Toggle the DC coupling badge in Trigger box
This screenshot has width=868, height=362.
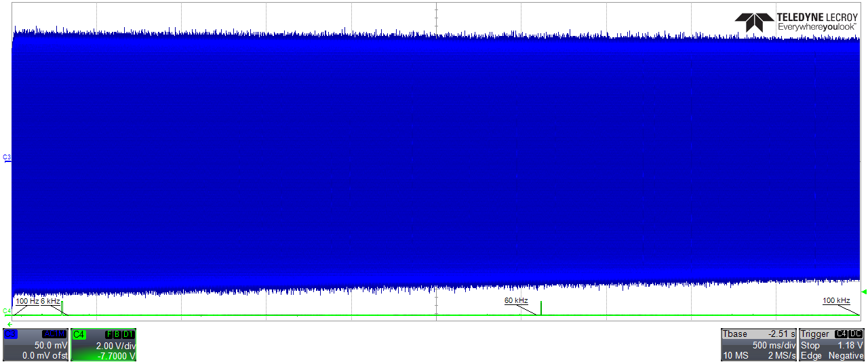click(856, 334)
